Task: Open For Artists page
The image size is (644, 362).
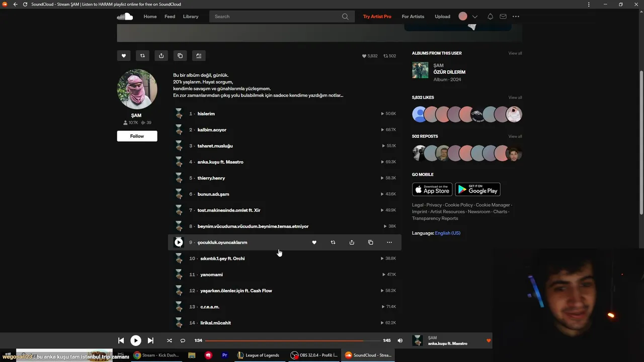Action: tap(413, 17)
